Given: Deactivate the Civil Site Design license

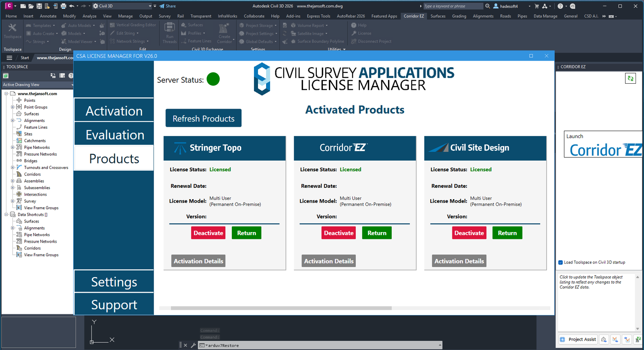Looking at the screenshot, I should pos(469,233).
